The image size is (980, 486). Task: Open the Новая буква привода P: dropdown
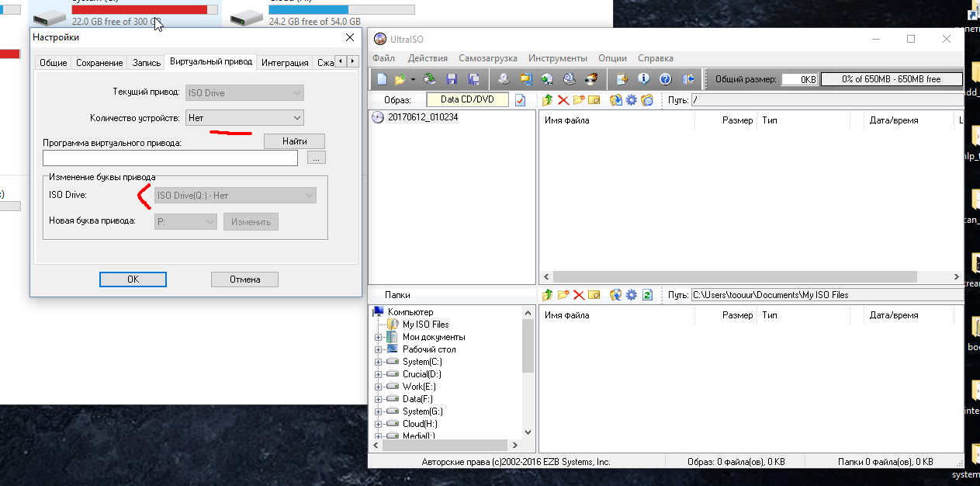coord(186,221)
